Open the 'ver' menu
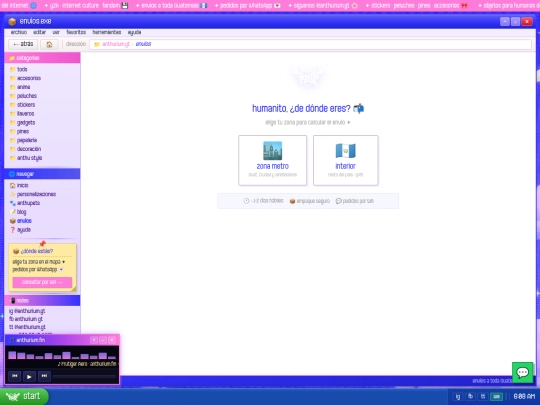 (56, 32)
